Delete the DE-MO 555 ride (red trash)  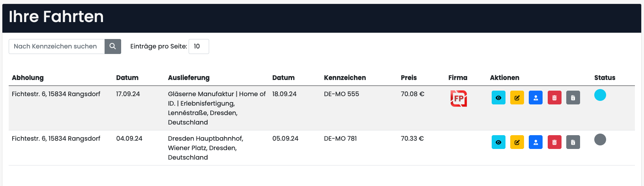point(554,98)
